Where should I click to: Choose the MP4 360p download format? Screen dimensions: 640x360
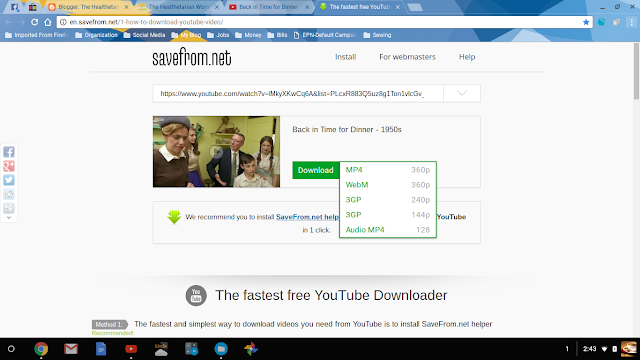pyautogui.click(x=388, y=170)
